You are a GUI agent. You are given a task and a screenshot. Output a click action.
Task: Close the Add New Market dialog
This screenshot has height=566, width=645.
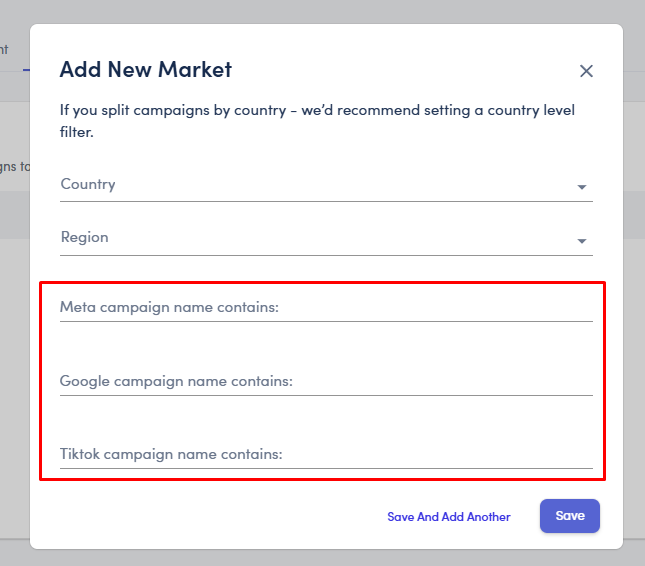tap(587, 71)
